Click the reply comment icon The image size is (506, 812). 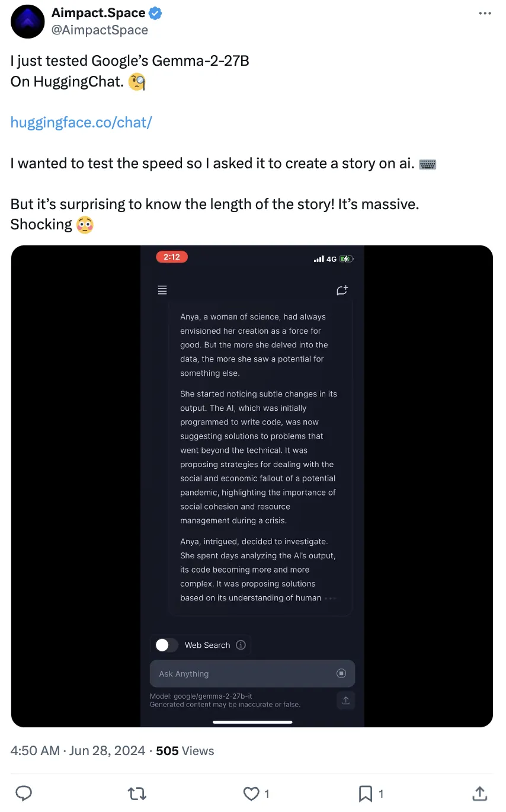24,793
